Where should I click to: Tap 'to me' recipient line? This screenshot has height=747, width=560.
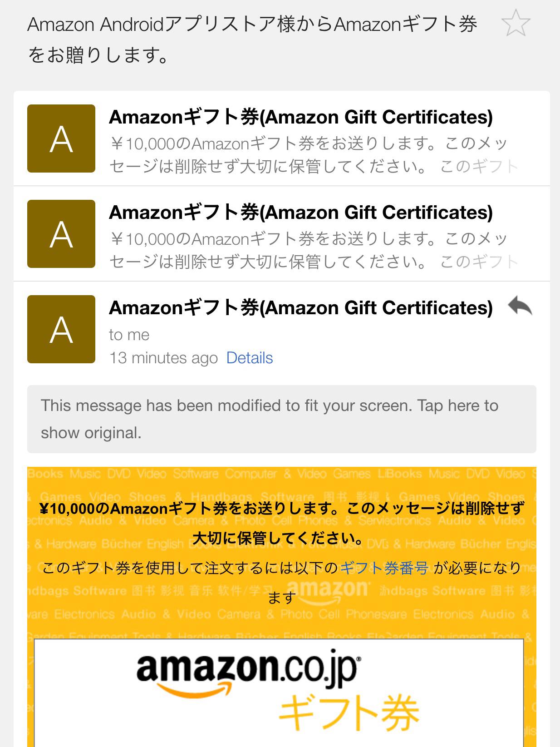tap(129, 335)
